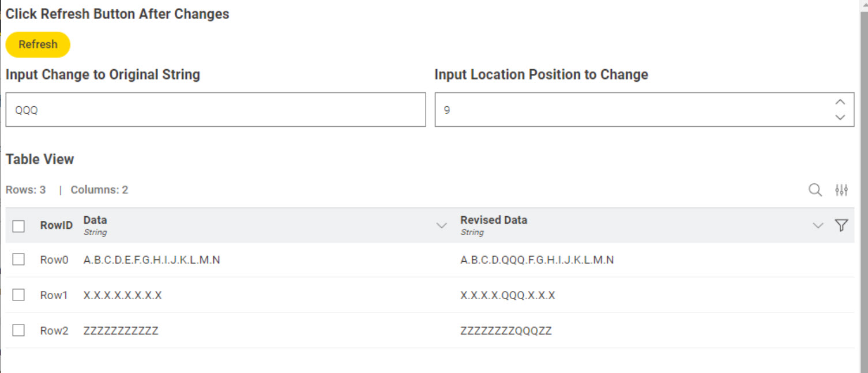The image size is (868, 373).
Task: Click the Revised Data column header
Action: 494,220
